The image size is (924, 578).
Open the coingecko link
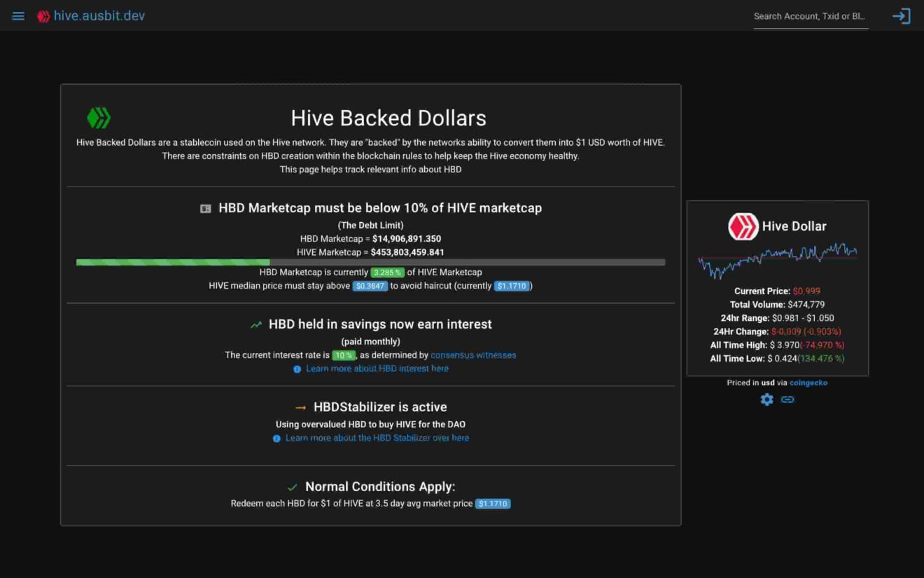click(x=808, y=383)
